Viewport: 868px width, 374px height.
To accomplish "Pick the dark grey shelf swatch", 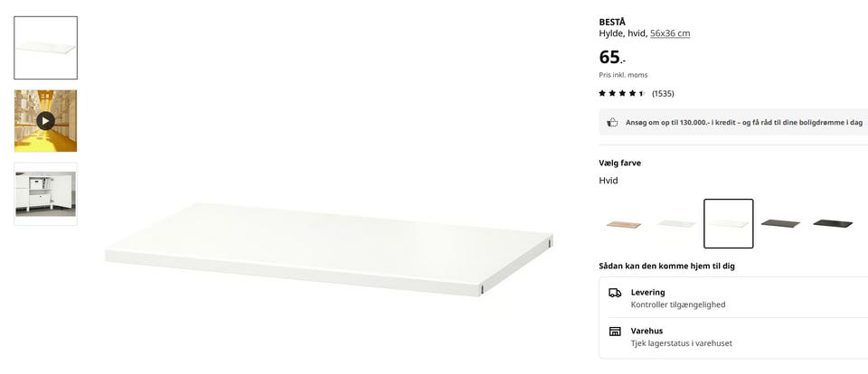I will [780, 223].
